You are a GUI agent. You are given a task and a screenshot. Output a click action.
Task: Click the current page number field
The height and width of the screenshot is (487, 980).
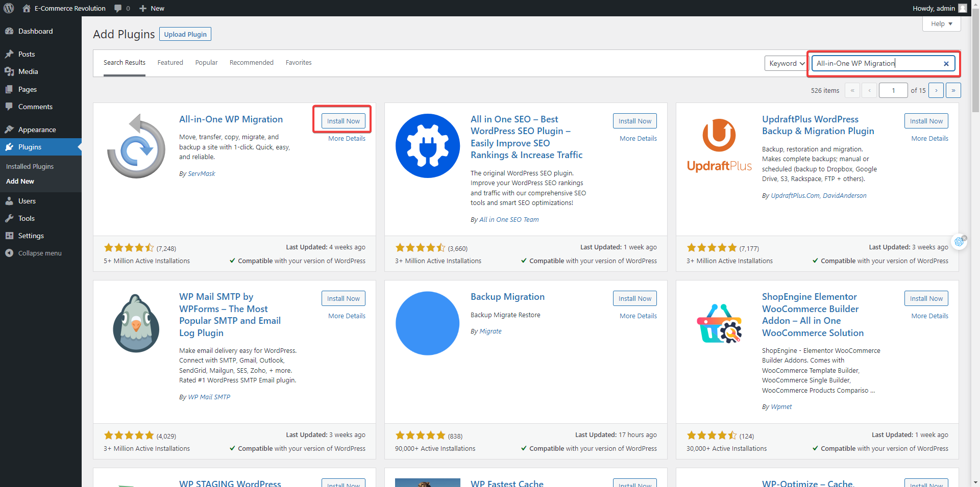[893, 90]
